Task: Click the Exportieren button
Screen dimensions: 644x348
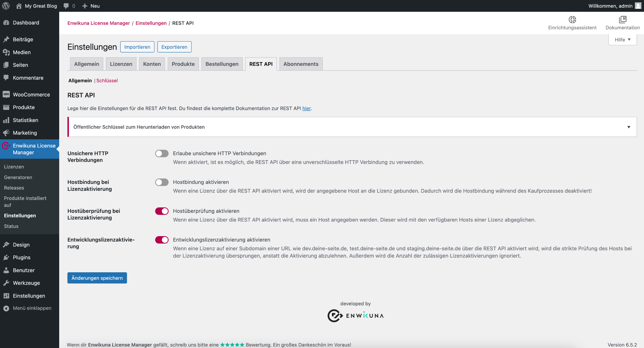Action: click(174, 47)
